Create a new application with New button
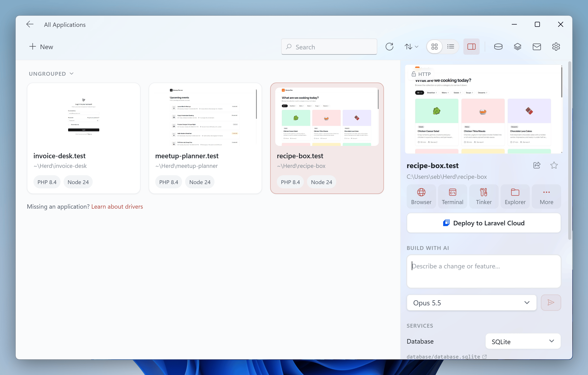This screenshot has width=588, height=375. [x=41, y=47]
